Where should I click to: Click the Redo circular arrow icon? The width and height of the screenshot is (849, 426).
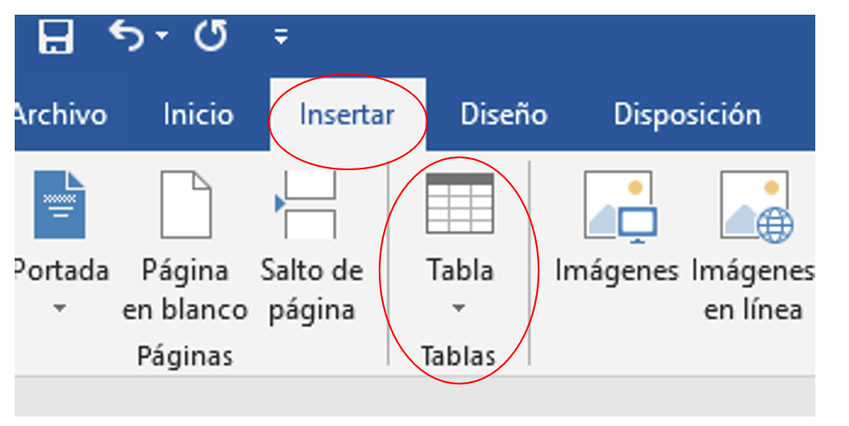(x=211, y=36)
